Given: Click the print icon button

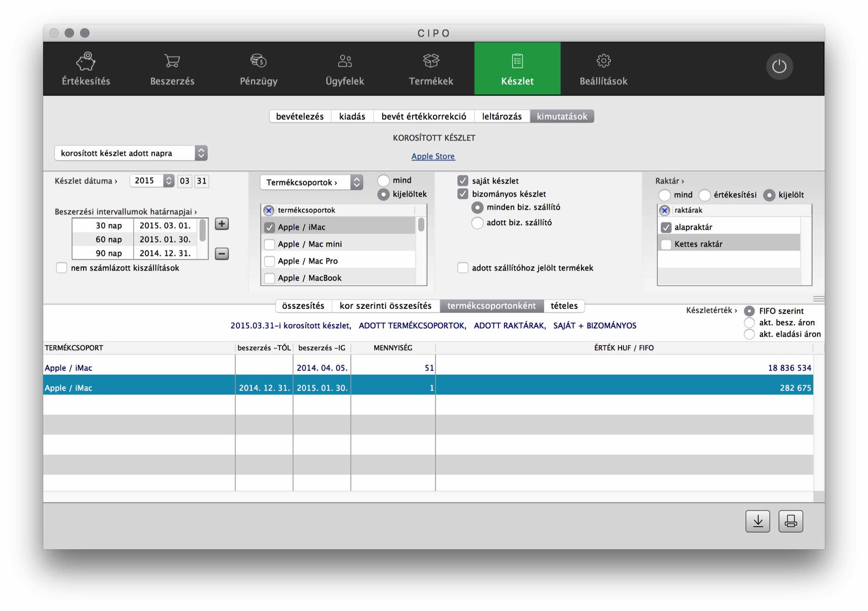Looking at the screenshot, I should tap(791, 521).
